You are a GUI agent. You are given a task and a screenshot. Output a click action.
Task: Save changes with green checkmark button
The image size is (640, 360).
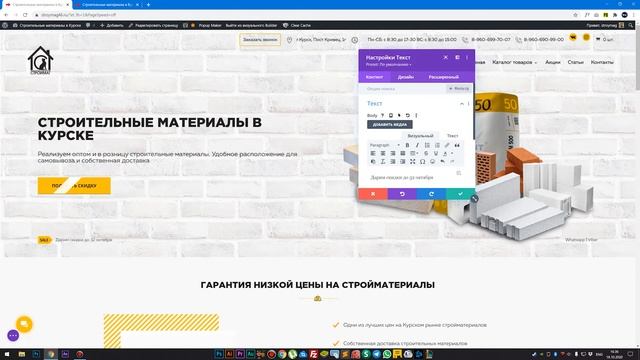(460, 194)
